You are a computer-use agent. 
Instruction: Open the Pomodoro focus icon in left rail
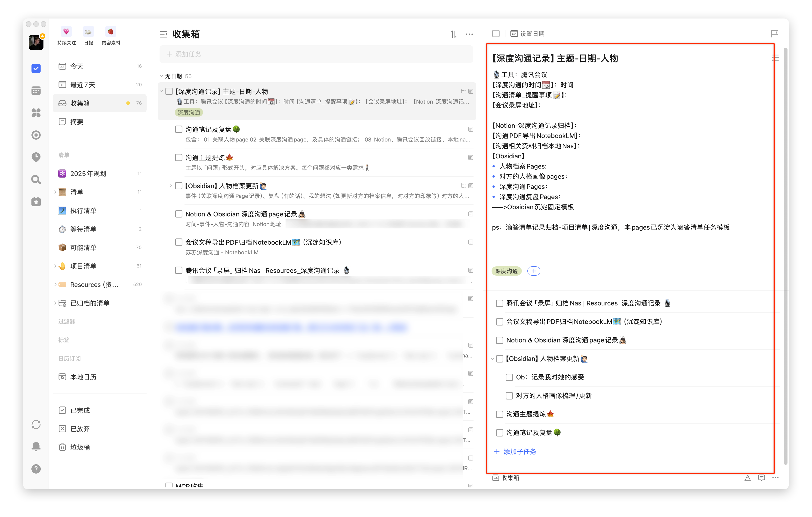coord(36,135)
